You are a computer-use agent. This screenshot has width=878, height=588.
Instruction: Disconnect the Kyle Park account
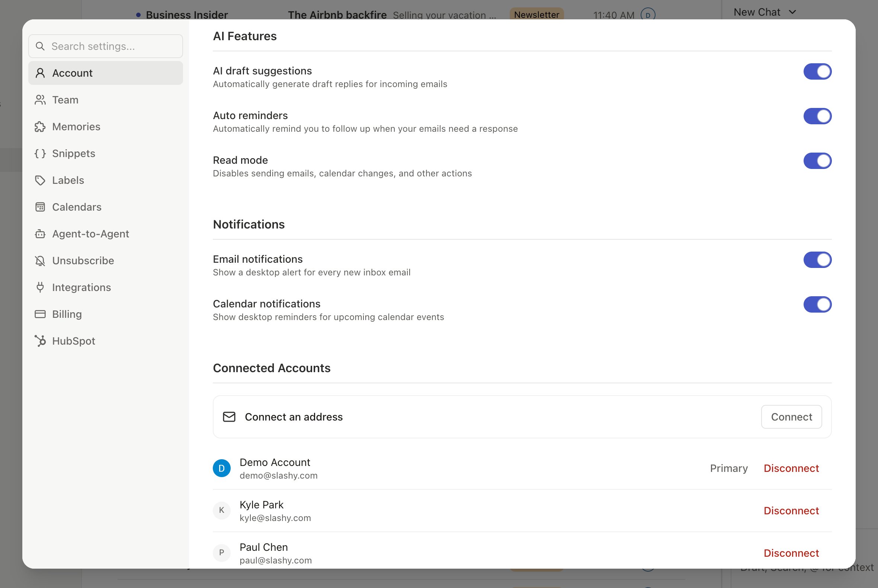(791, 510)
